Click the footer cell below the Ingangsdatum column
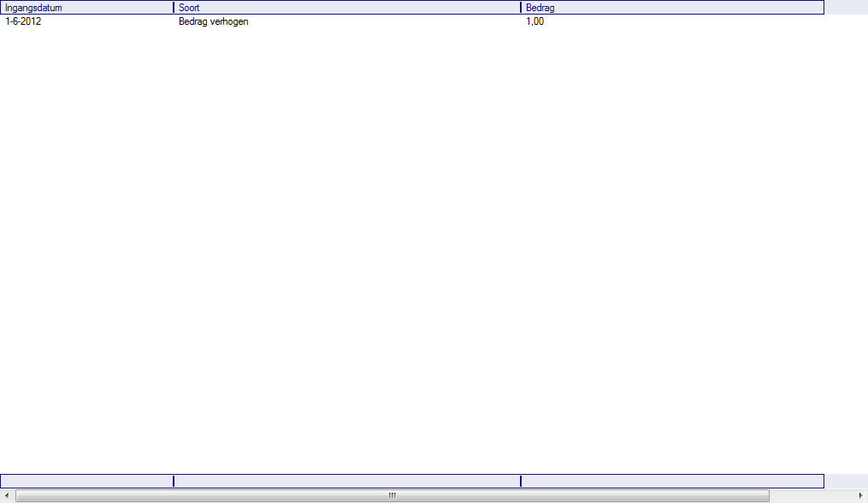This screenshot has width=868, height=503. (86, 482)
